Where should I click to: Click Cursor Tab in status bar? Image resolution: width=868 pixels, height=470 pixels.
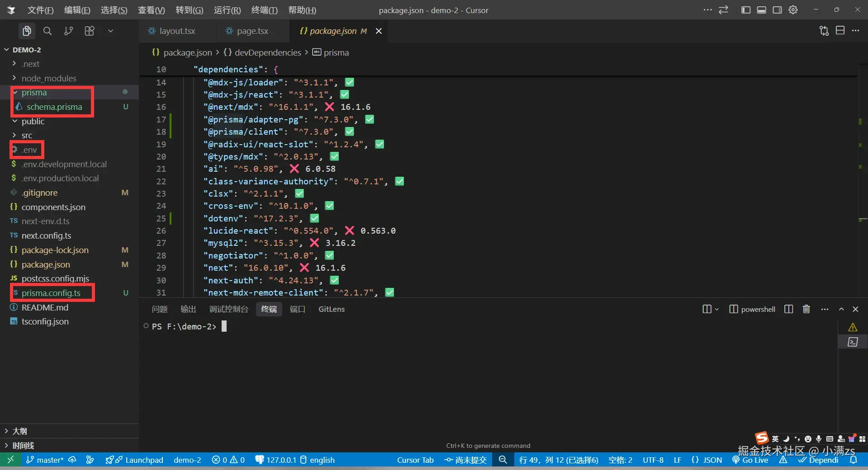(415, 460)
